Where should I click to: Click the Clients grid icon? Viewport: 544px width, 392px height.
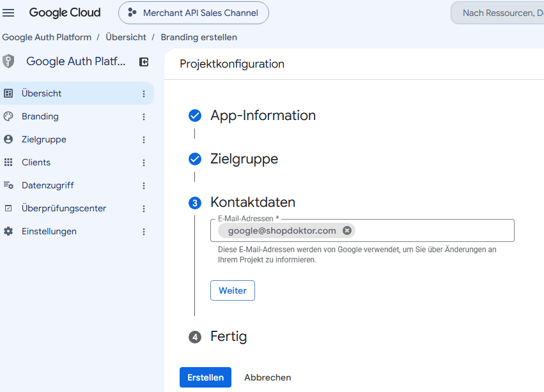(8, 162)
